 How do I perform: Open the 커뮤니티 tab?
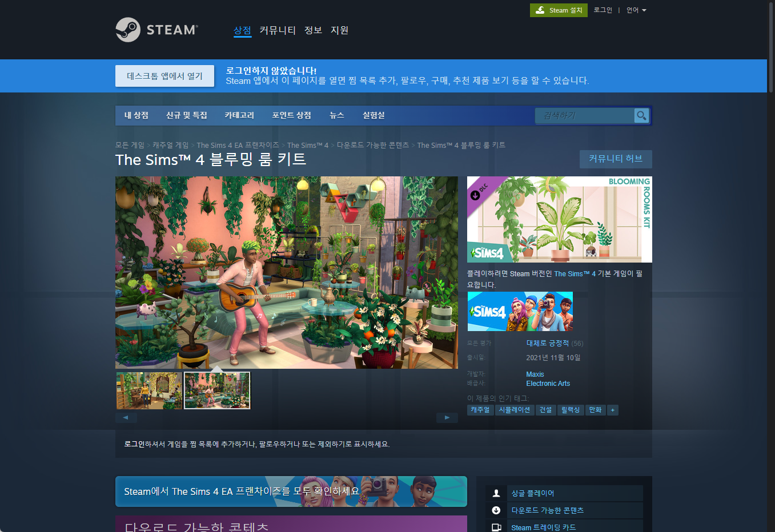[278, 30]
